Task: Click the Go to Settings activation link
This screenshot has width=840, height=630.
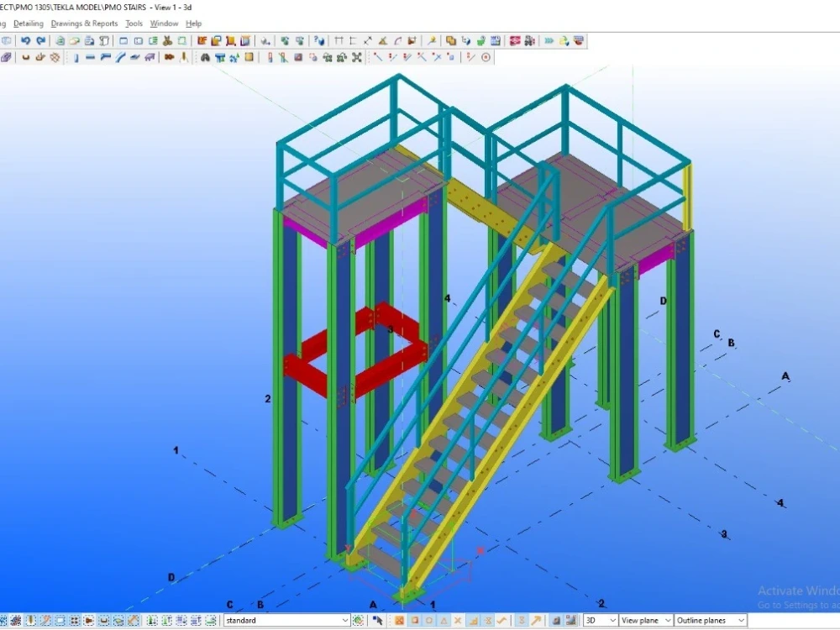Action: (x=788, y=604)
